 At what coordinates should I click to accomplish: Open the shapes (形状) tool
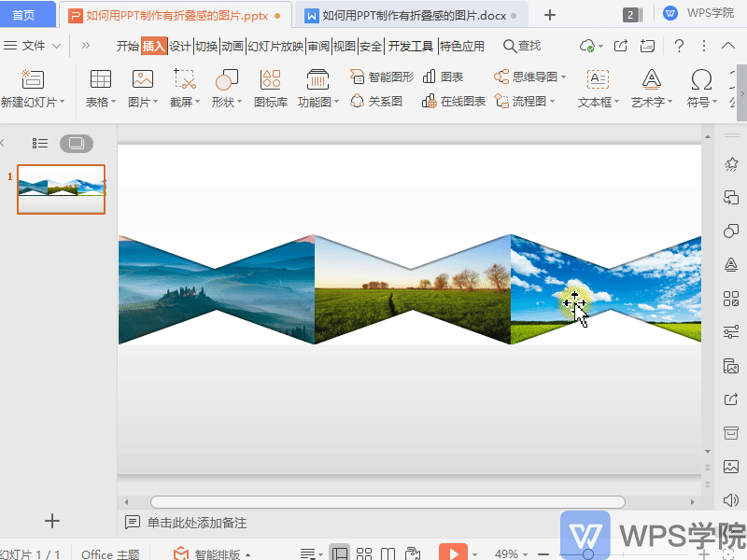[x=227, y=79]
